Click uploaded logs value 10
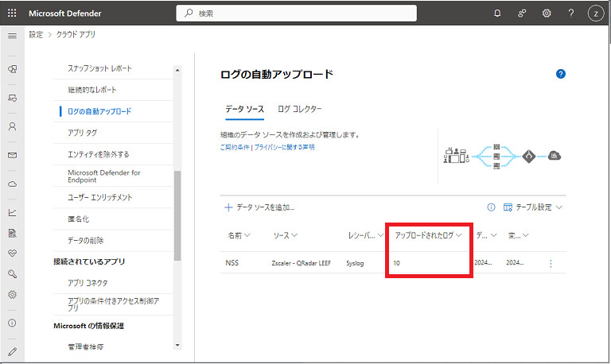The height and width of the screenshot is (364, 611). pos(397,263)
